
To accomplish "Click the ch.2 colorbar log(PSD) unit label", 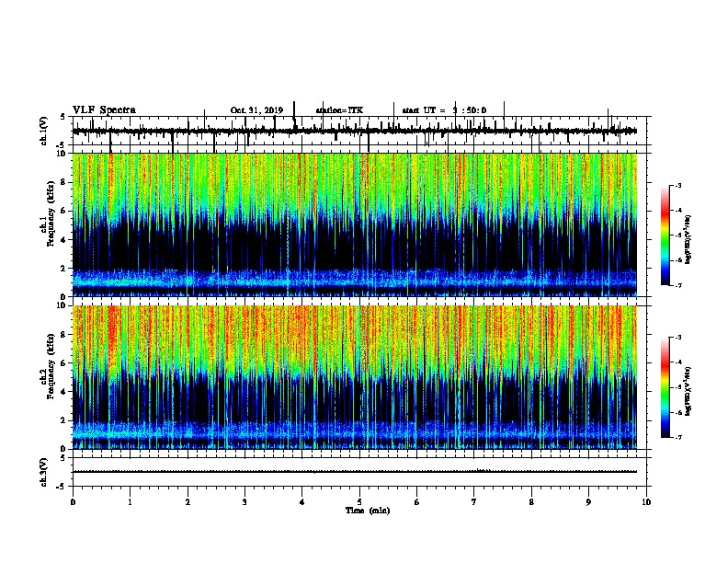I will [x=688, y=391].
